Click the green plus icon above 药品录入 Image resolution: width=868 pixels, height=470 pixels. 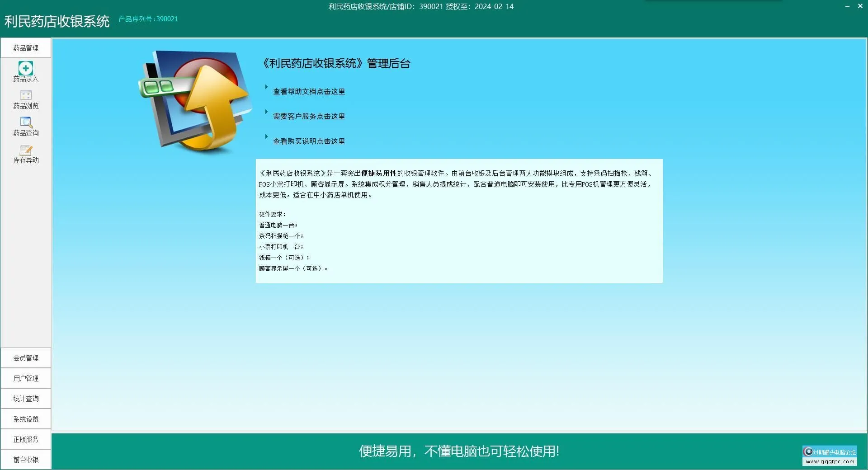[25, 69]
